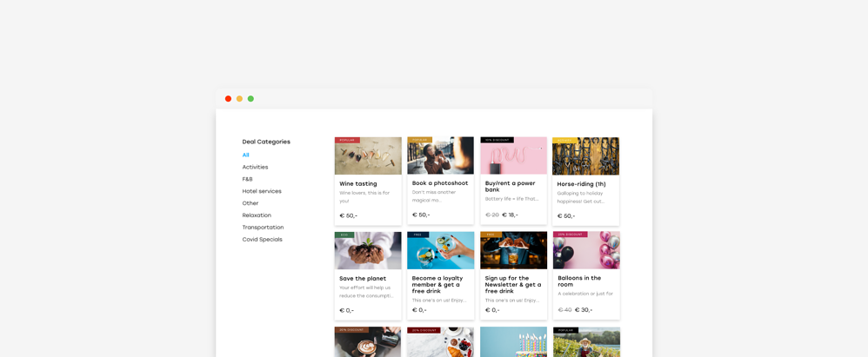Image resolution: width=868 pixels, height=357 pixels.
Task: Open the F&B category
Action: coord(248,179)
